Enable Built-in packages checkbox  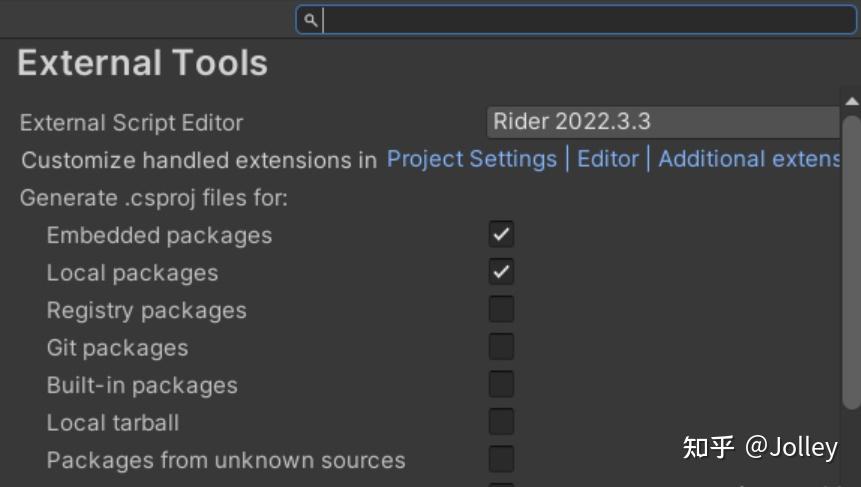click(x=501, y=384)
